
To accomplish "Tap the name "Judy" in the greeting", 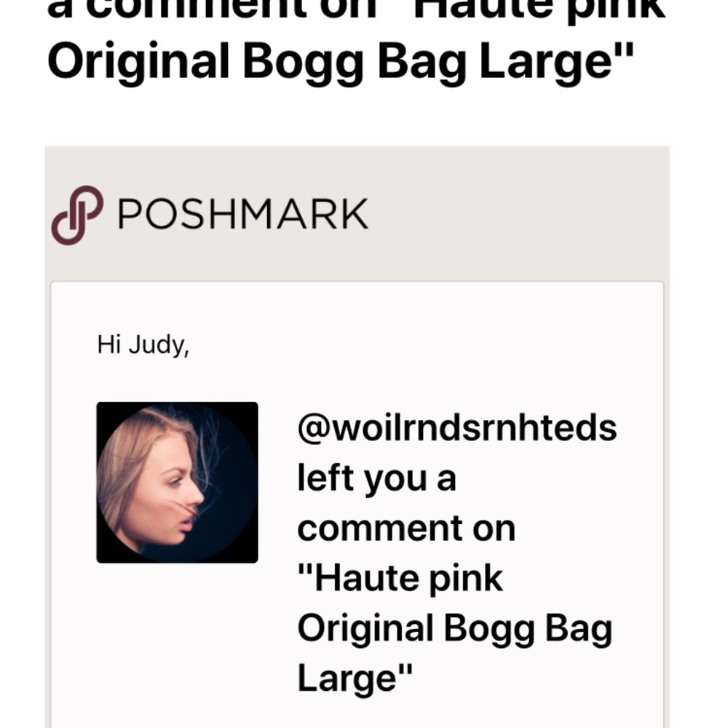I will point(158,345).
